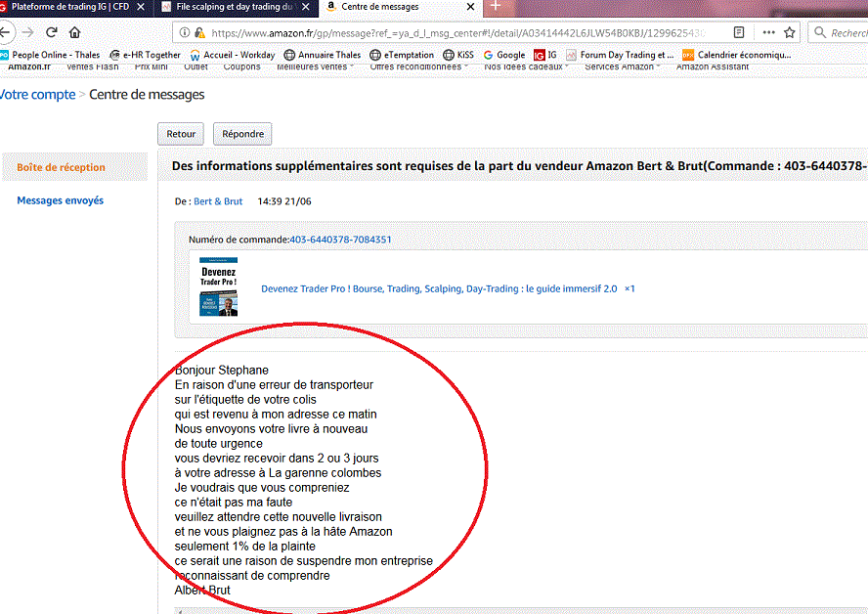Click the URL address field
Screen dimensions: 868x614
(459, 32)
